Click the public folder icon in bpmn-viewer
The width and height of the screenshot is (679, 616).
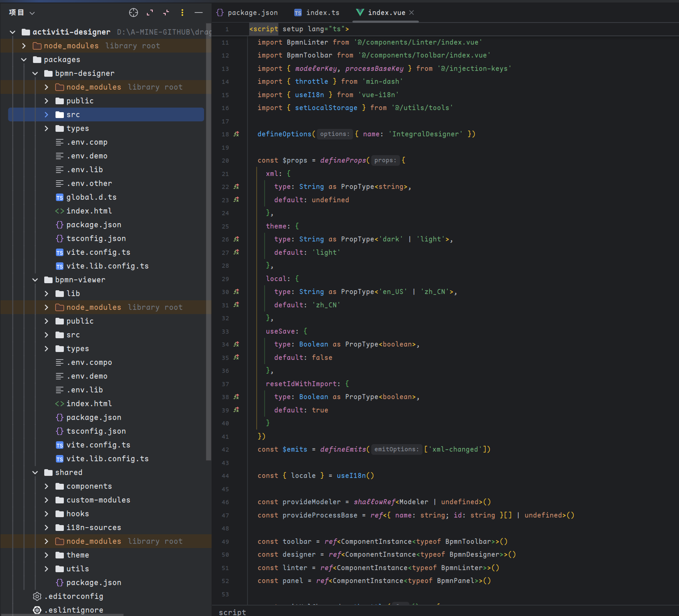60,321
